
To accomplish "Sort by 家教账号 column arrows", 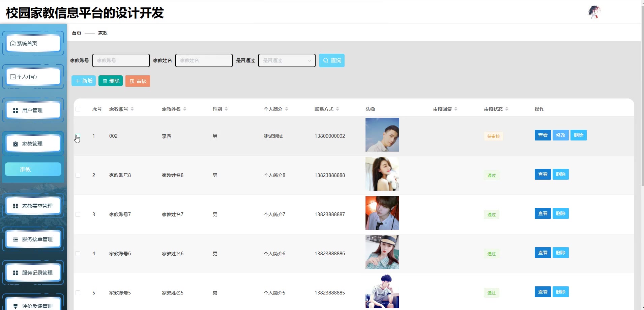I will pyautogui.click(x=132, y=109).
